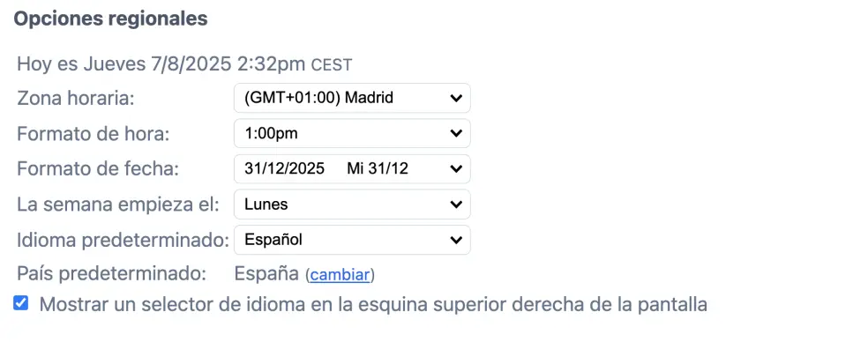Click the Opciones regionales heading
The width and height of the screenshot is (868, 342).
point(111,19)
